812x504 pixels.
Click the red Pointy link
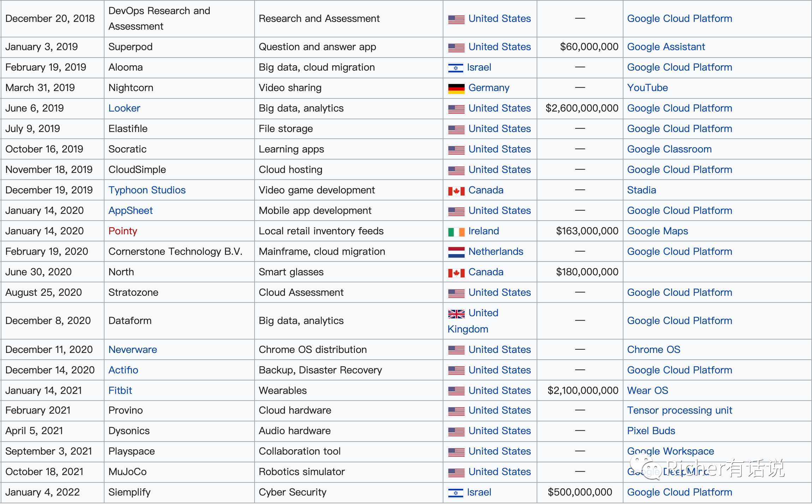coord(123,231)
